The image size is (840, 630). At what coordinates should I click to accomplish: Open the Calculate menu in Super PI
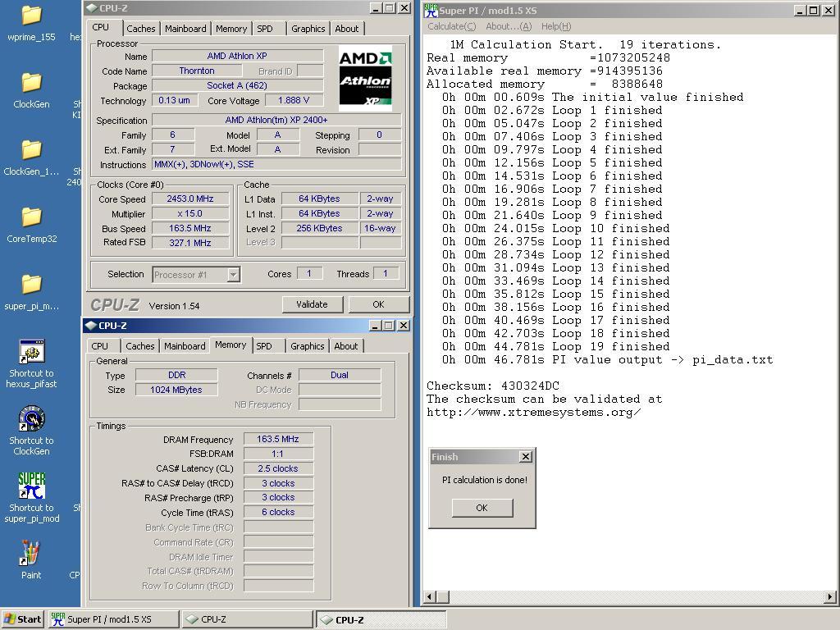pos(452,26)
